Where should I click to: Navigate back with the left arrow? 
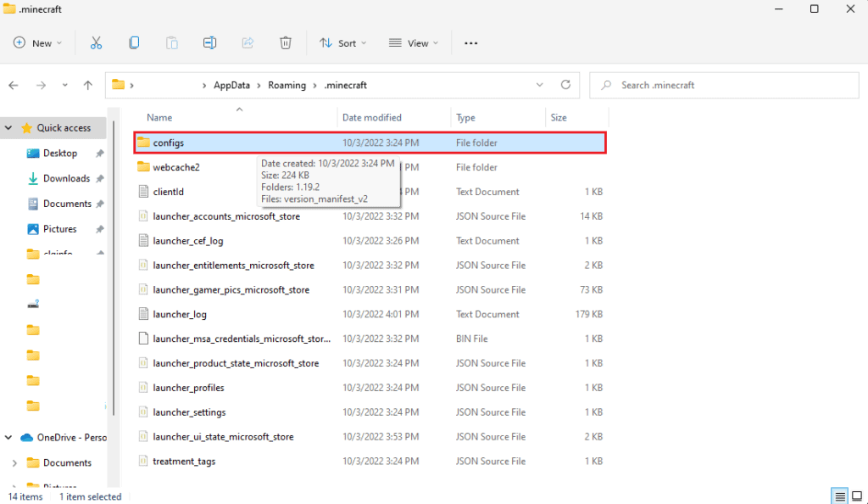14,86
